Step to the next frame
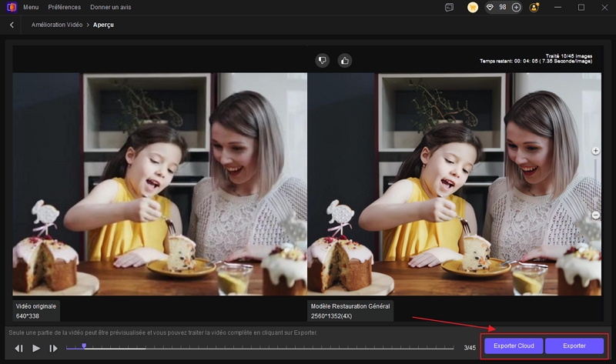This screenshot has height=364, width=616. pos(53,349)
